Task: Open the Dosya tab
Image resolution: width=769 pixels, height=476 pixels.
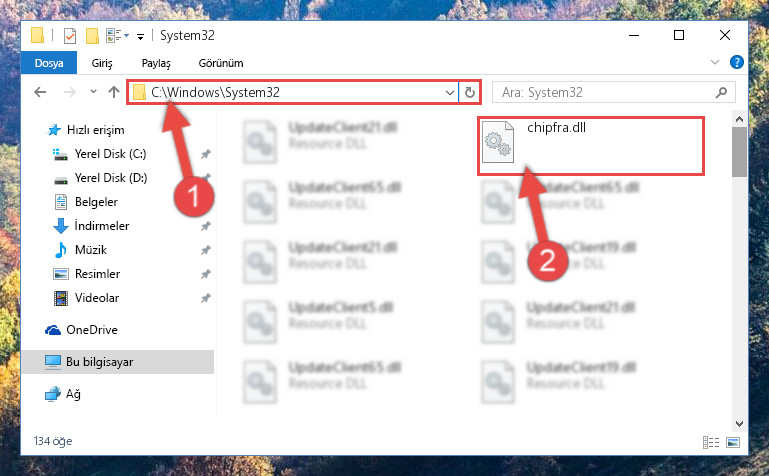Action: pyautogui.click(x=49, y=63)
